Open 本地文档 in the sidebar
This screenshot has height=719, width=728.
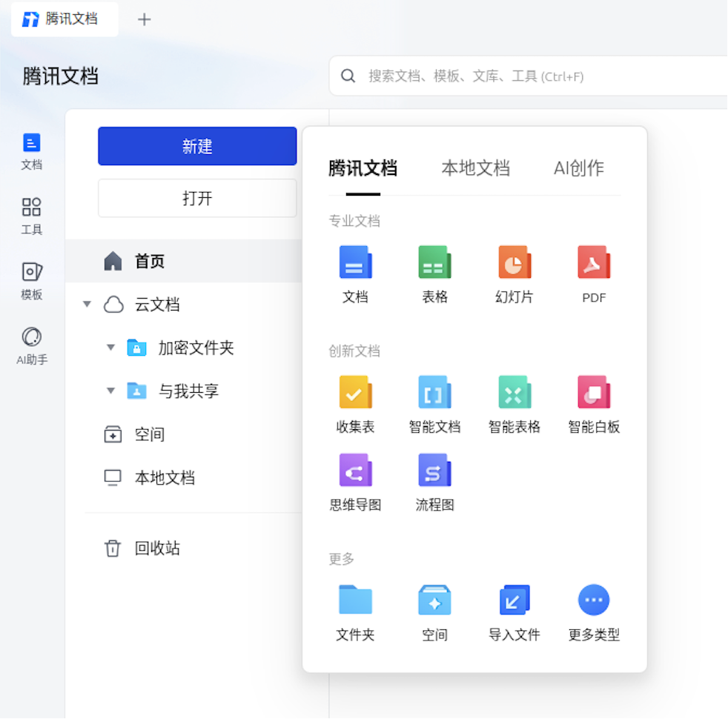click(x=165, y=477)
